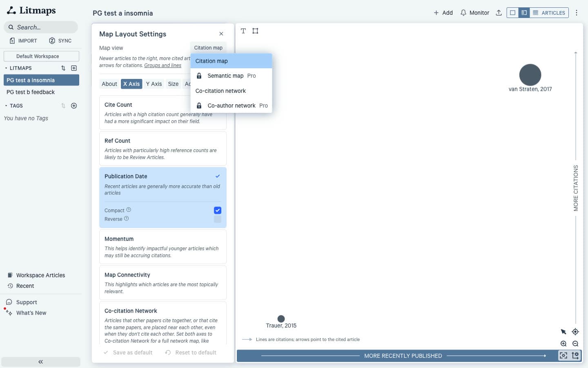The image size is (588, 368).
Task: Open the three-dot more options menu
Action: click(x=577, y=13)
